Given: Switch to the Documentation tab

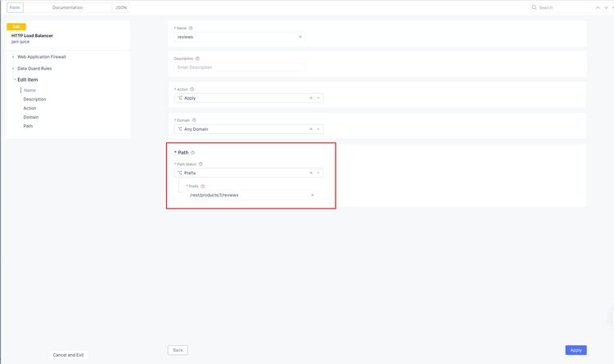Looking at the screenshot, I should point(67,7).
